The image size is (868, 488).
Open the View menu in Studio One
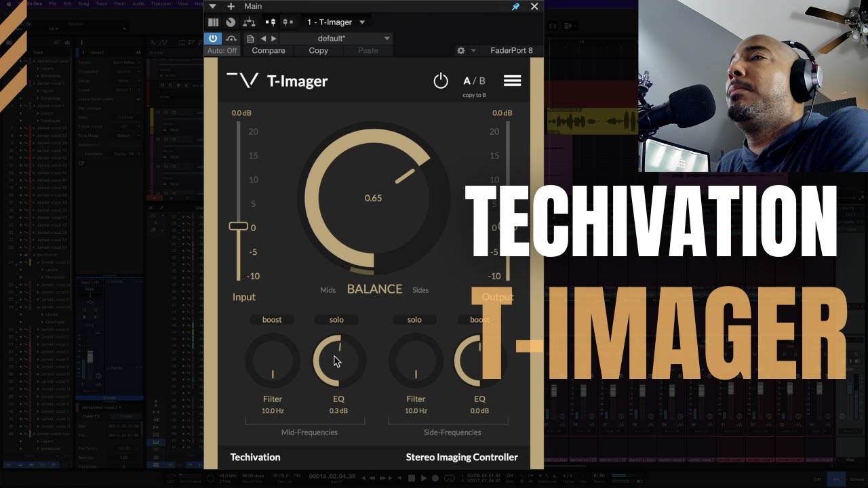point(182,3)
